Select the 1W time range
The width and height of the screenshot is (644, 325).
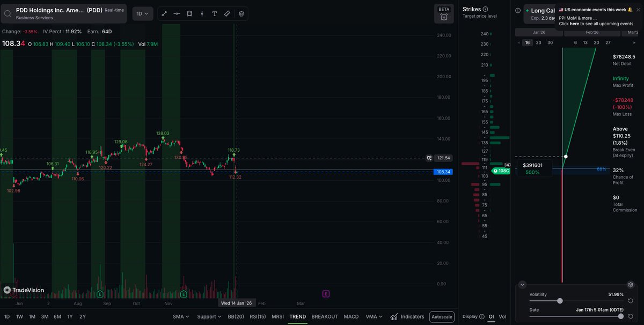(x=19, y=316)
